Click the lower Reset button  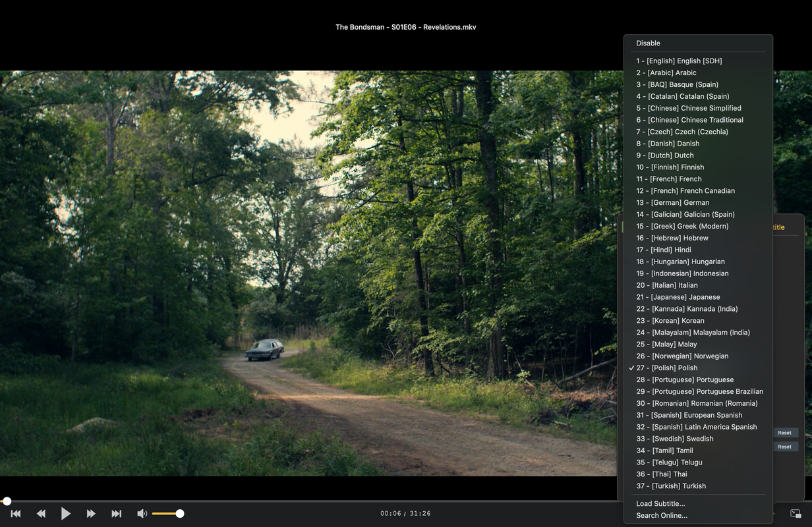point(784,447)
